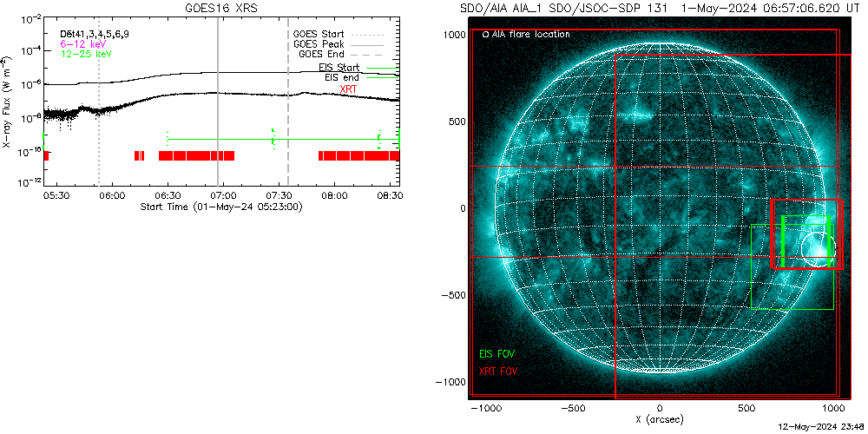
Task: Click the '500' label on the solar Y axis
Action: 457,122
